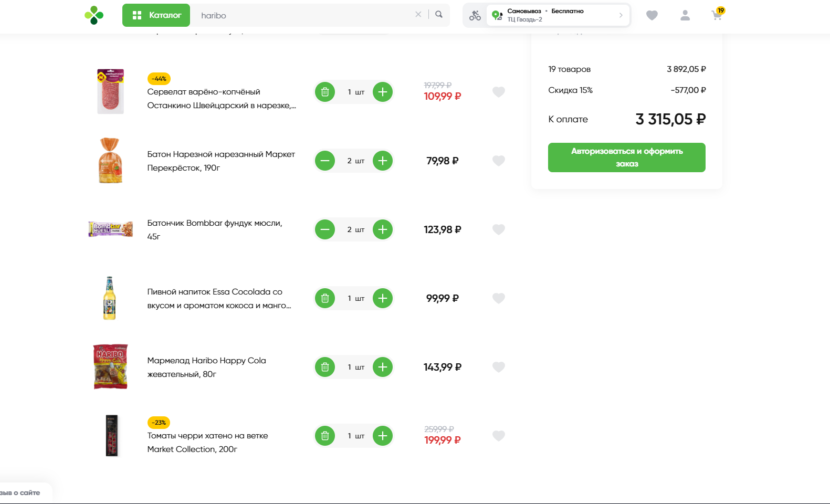
Task: Increase Батончик Bombbar quantity
Action: tap(383, 229)
